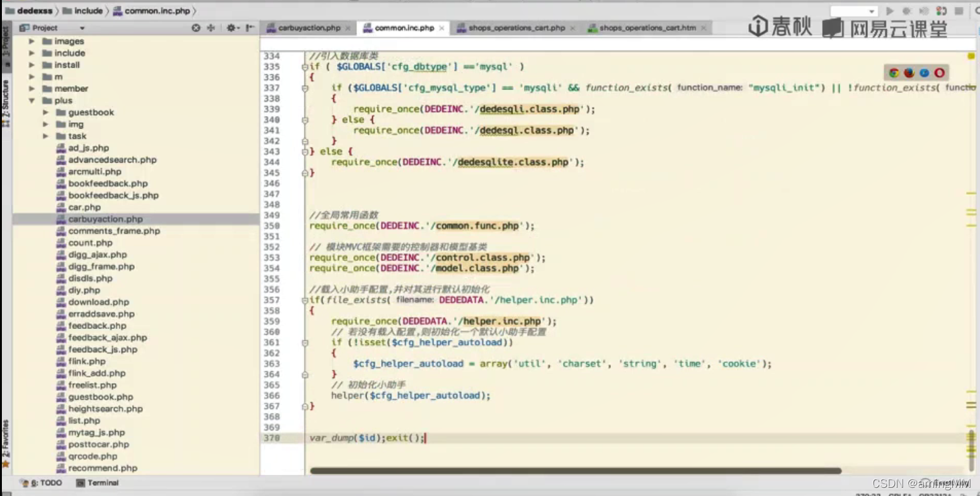Open in Opera browser icon
980x496 pixels.
point(939,73)
